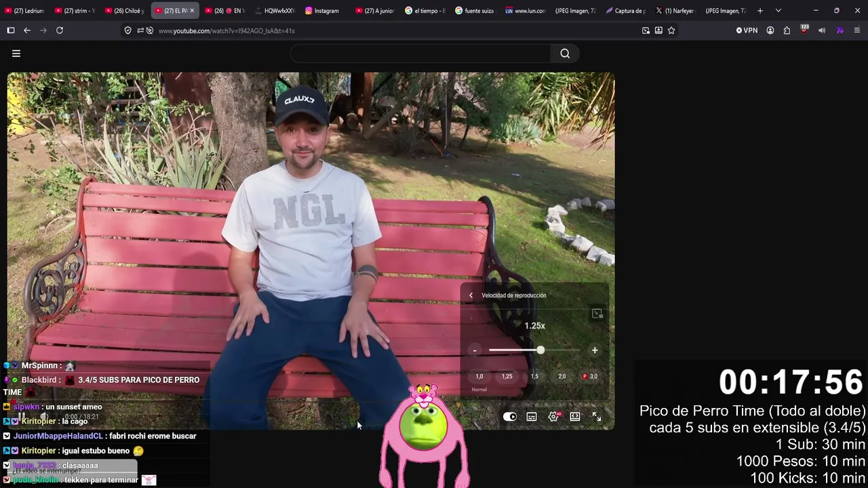
Task: Switch the player to theater mode
Action: tap(575, 417)
